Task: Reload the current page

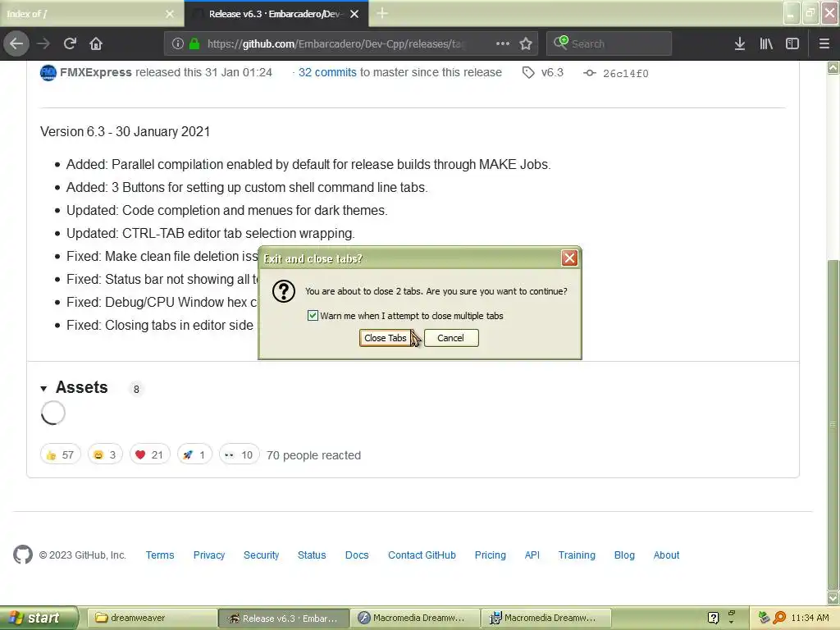Action: pos(70,43)
